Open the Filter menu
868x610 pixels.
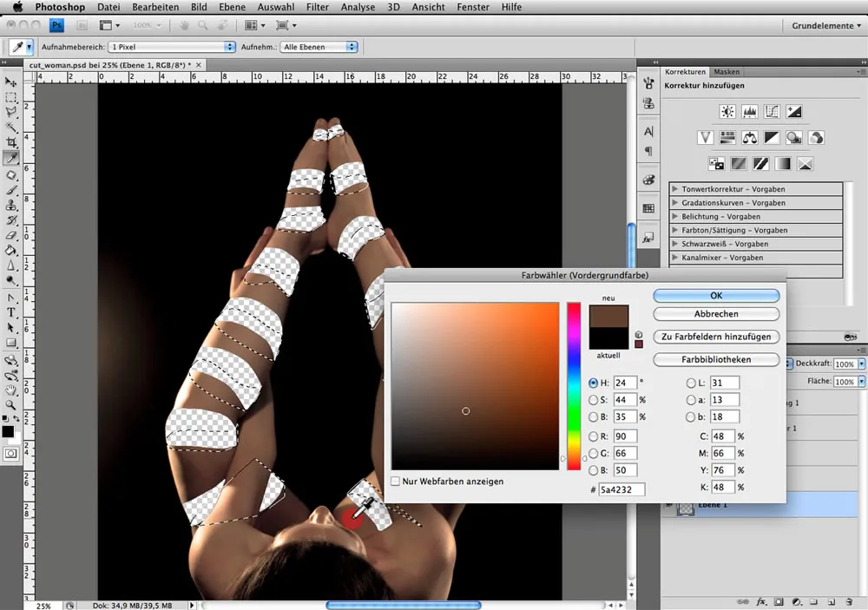click(x=317, y=7)
